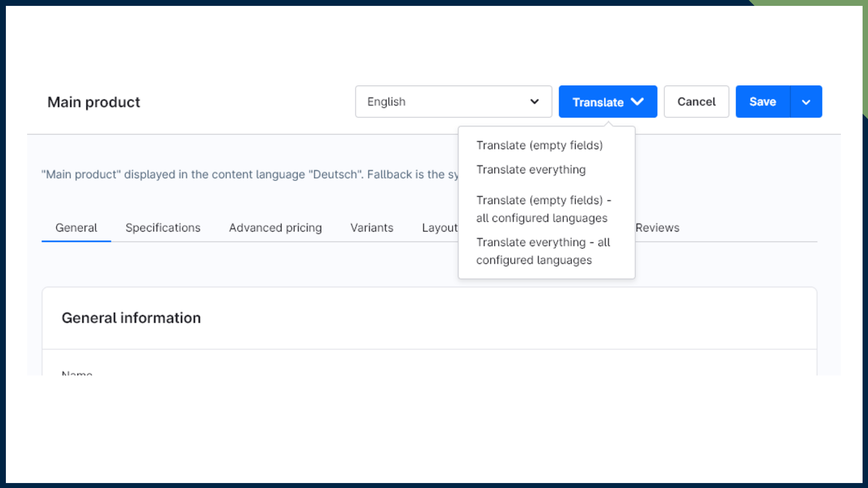The width and height of the screenshot is (868, 488).
Task: Select "Translate (empty fields)" from the menu
Action: click(x=539, y=145)
